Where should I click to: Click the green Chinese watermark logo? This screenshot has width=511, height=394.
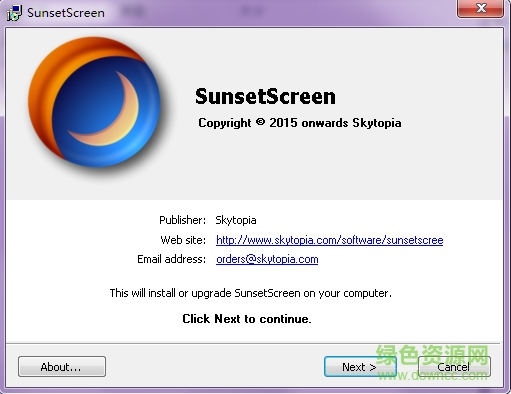pos(433,355)
